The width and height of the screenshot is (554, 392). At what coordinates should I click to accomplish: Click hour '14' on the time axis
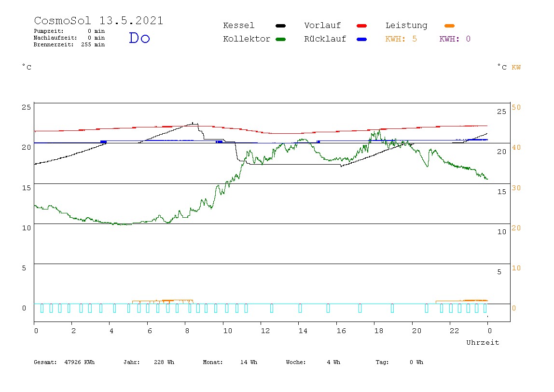tap(303, 331)
